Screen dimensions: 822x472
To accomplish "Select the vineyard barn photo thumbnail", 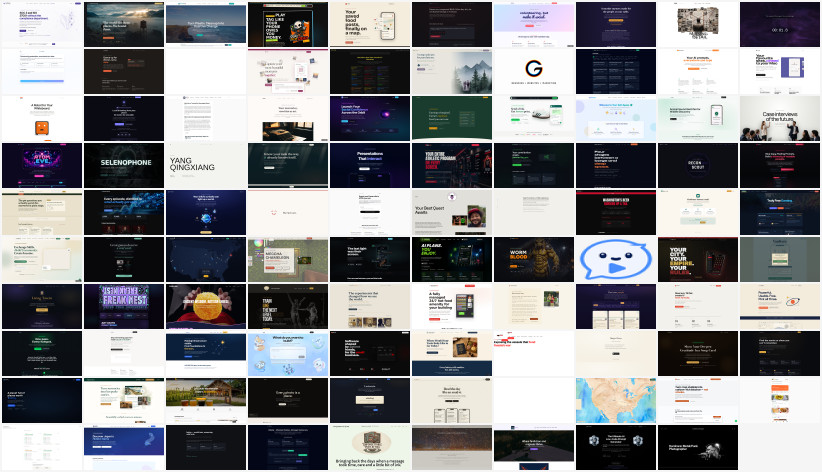I will tap(206, 400).
